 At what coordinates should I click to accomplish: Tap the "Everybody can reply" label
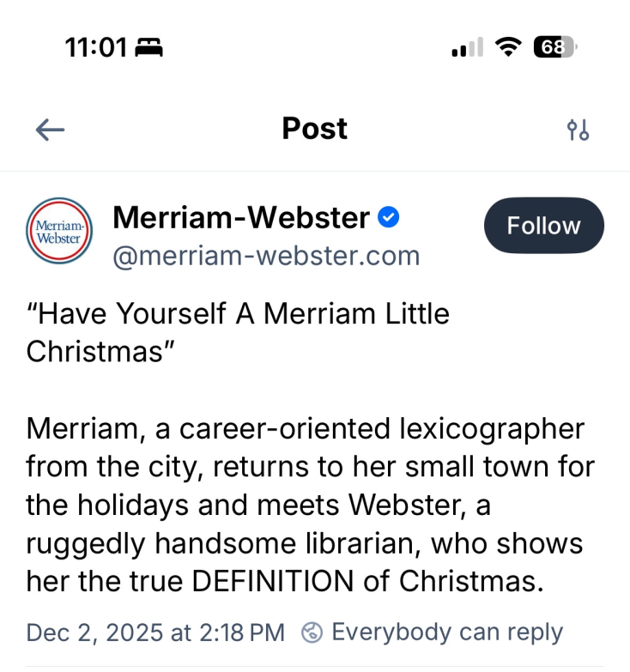pyautogui.click(x=446, y=633)
